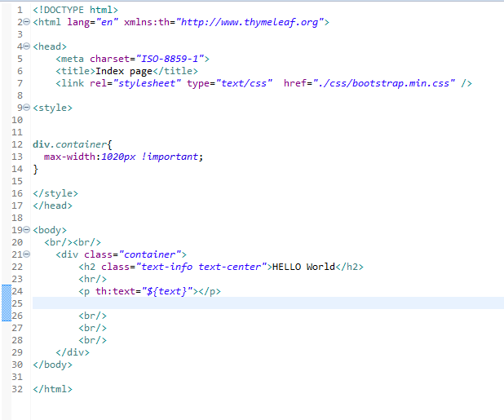Click the lang attribute value en
504x420 pixels.
coord(108,22)
